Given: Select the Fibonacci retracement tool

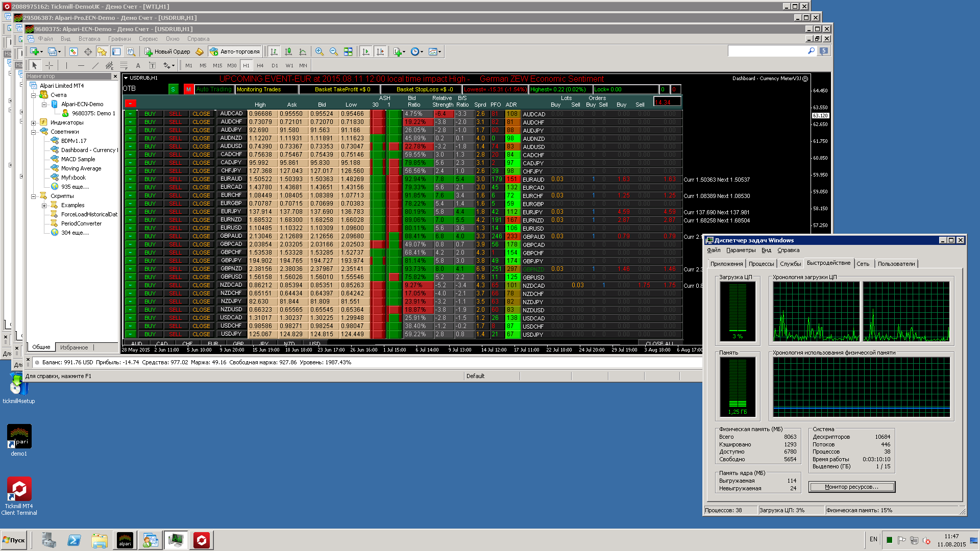Looking at the screenshot, I should [124, 65].
